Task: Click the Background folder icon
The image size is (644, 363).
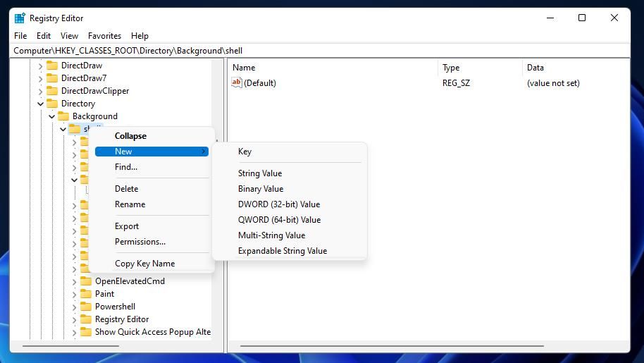Action: pos(63,116)
